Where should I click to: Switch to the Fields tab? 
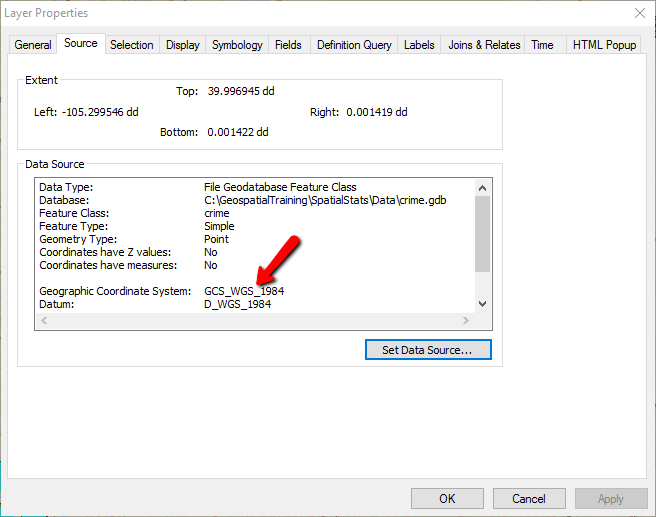[288, 45]
